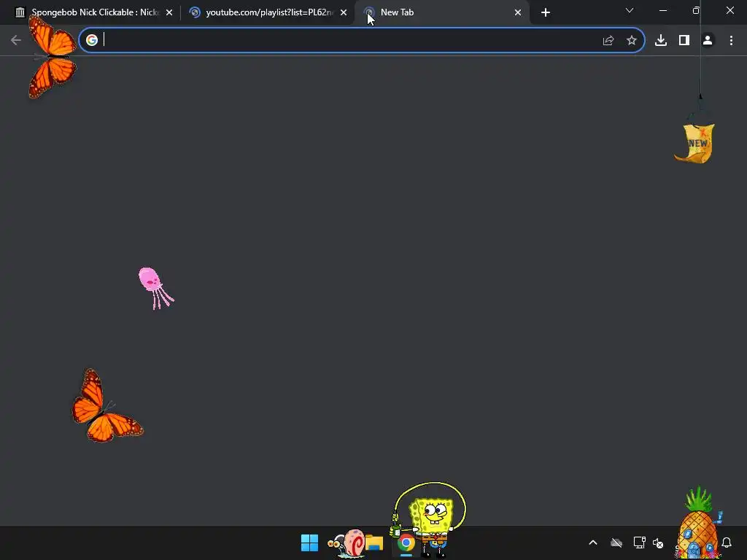
Task: Share this page using the share icon
Action: (x=608, y=41)
